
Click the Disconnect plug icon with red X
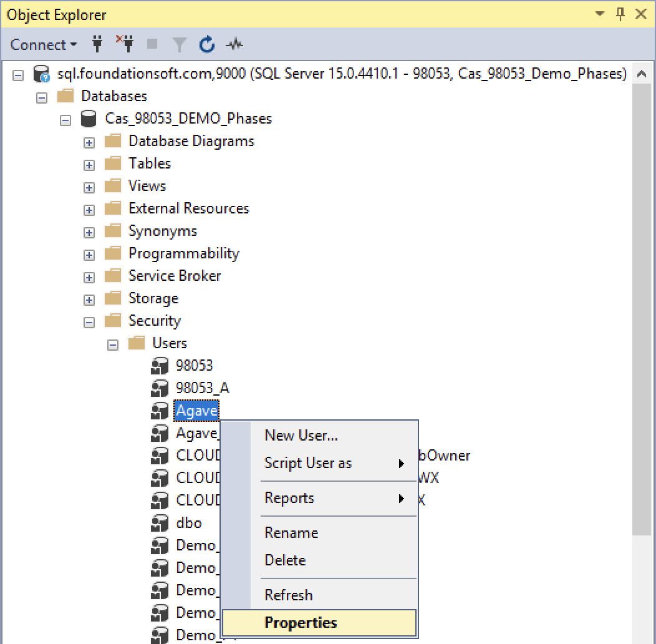[125, 44]
